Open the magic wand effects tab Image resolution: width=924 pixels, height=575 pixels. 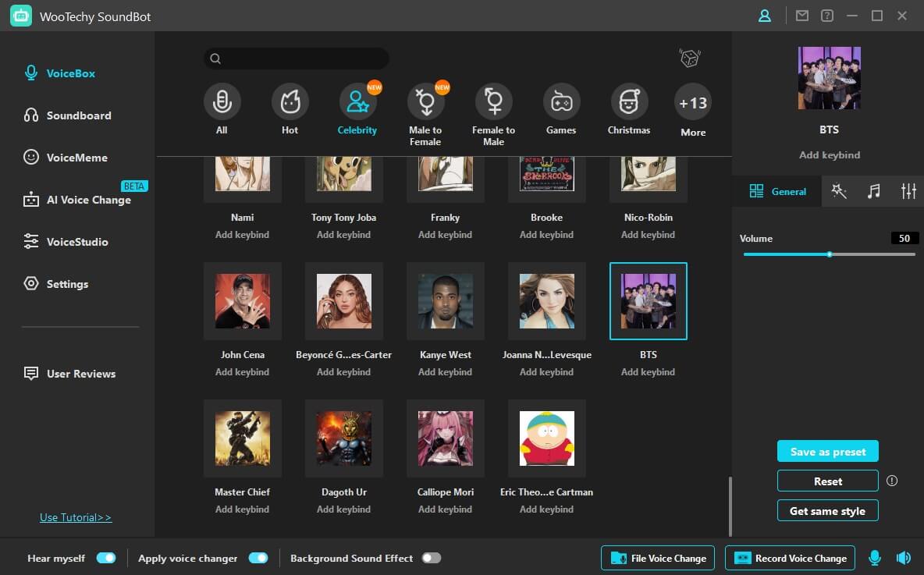[x=839, y=191]
